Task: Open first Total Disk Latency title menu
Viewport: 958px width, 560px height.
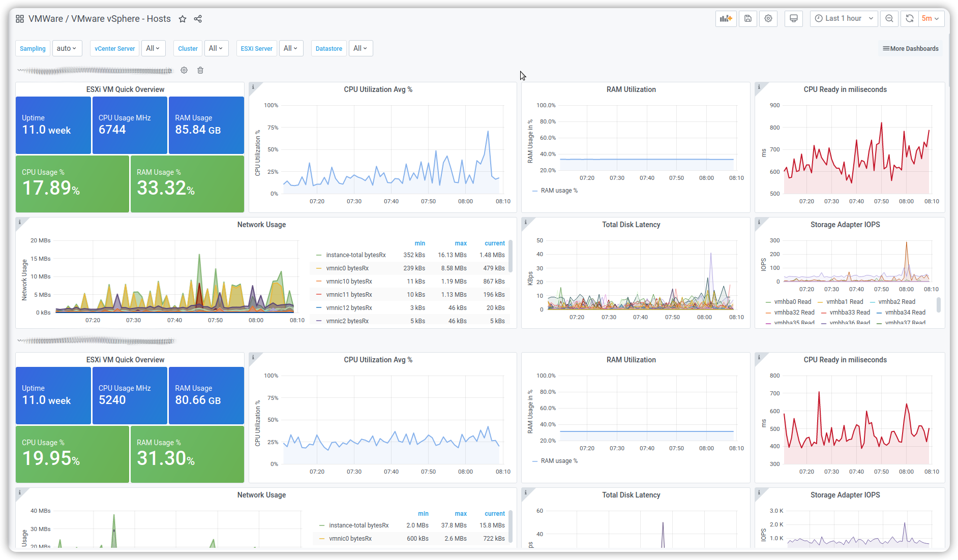Action: coord(631,225)
